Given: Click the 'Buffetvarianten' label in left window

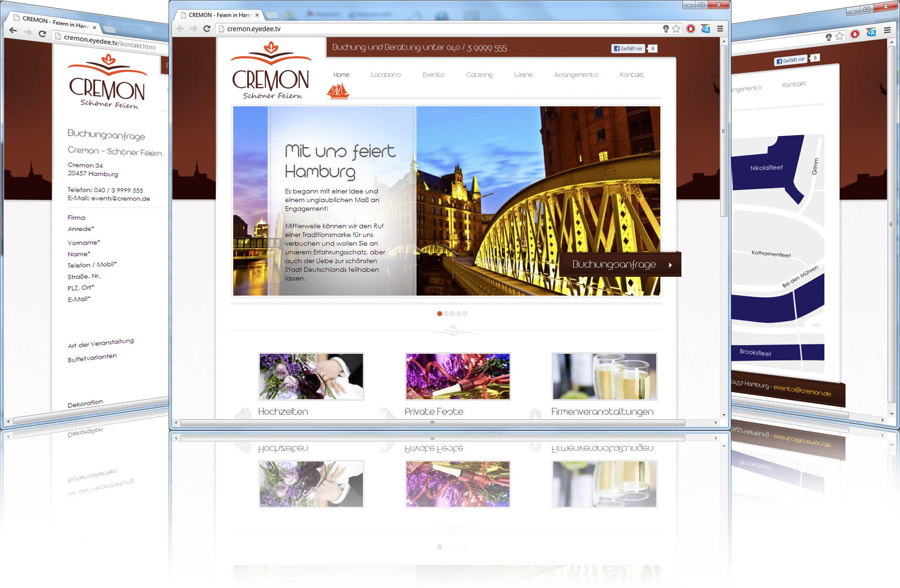Looking at the screenshot, I should (x=92, y=358).
